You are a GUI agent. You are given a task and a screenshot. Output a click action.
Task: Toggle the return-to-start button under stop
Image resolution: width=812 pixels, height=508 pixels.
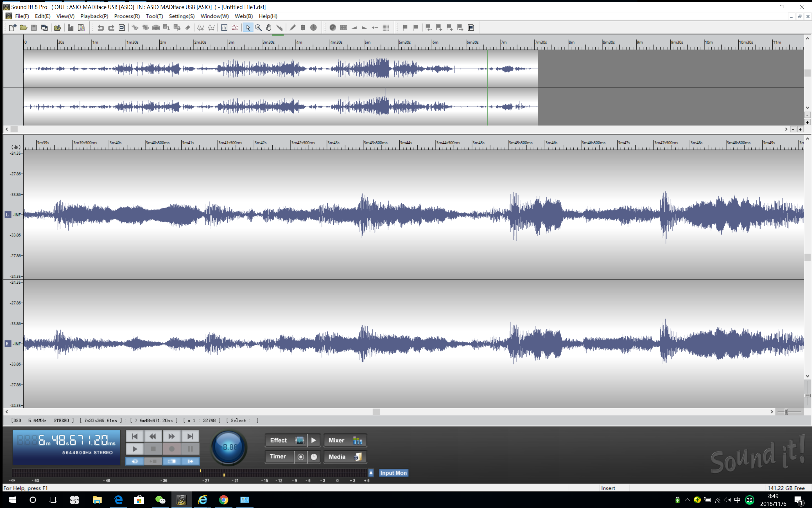(153, 461)
